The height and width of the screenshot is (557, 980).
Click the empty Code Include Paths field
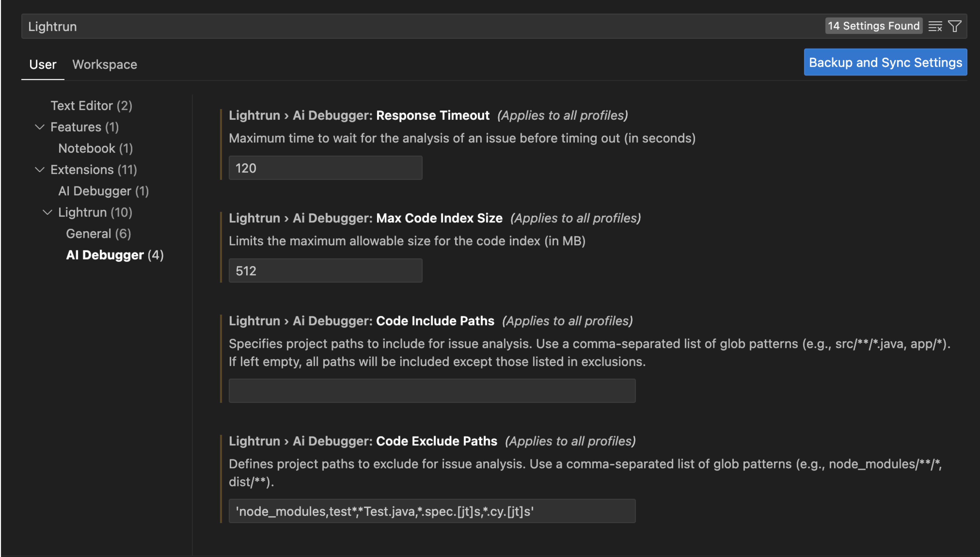[x=432, y=390]
